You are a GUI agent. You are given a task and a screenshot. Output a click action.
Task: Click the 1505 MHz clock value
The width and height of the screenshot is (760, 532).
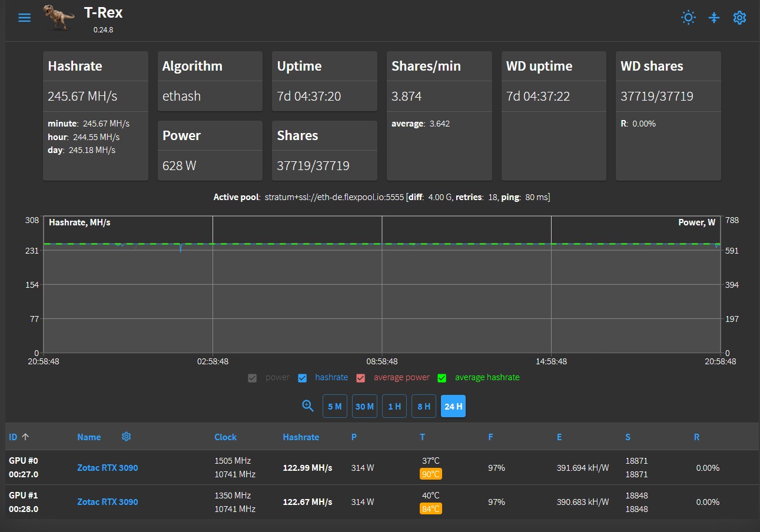click(x=233, y=461)
